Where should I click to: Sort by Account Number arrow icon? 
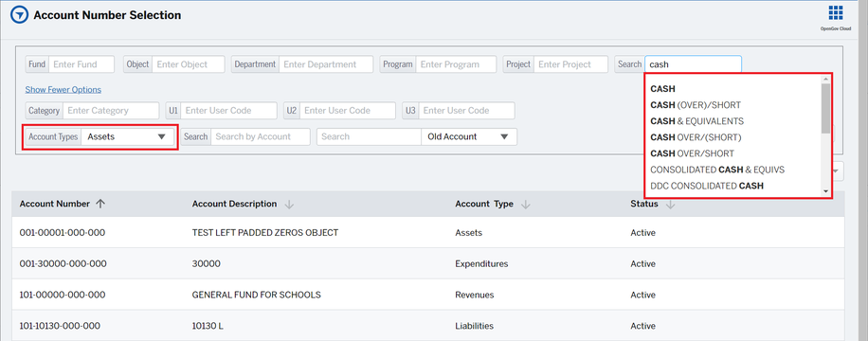click(x=100, y=204)
